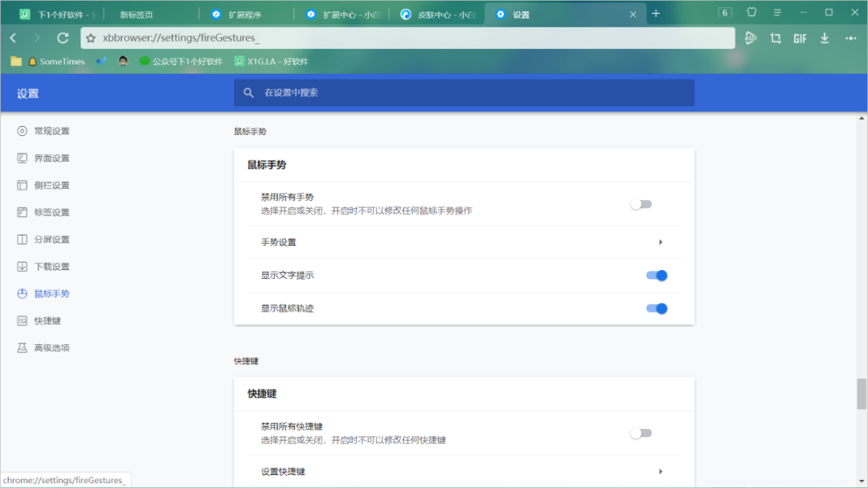The image size is (868, 488).
Task: Open the X1G.LA - 好软件 bookmark
Action: coord(271,61)
